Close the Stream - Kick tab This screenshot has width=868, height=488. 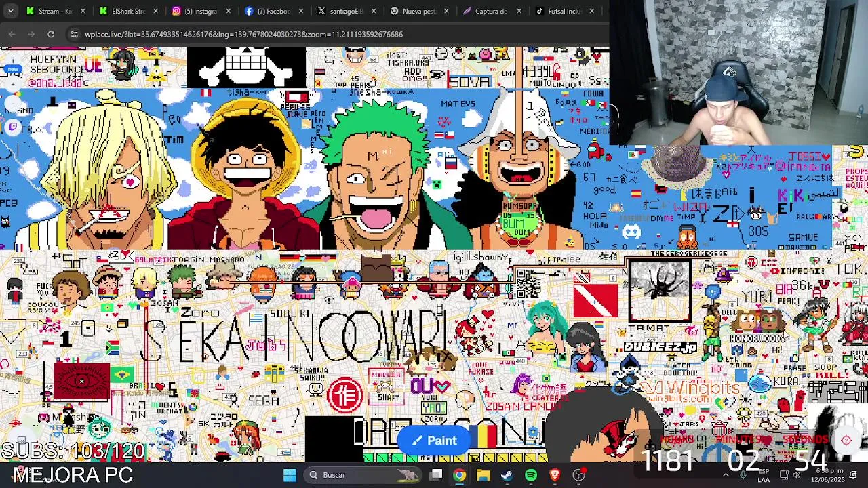tap(83, 11)
